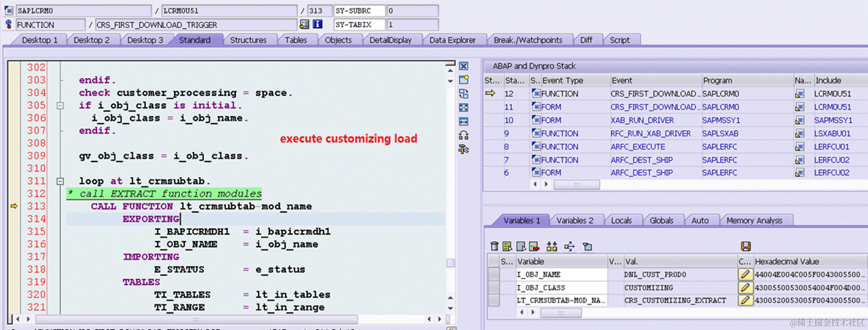Click the scroll-right arrow under the Variables table
This screenshot has height=330, width=868.
533,312
